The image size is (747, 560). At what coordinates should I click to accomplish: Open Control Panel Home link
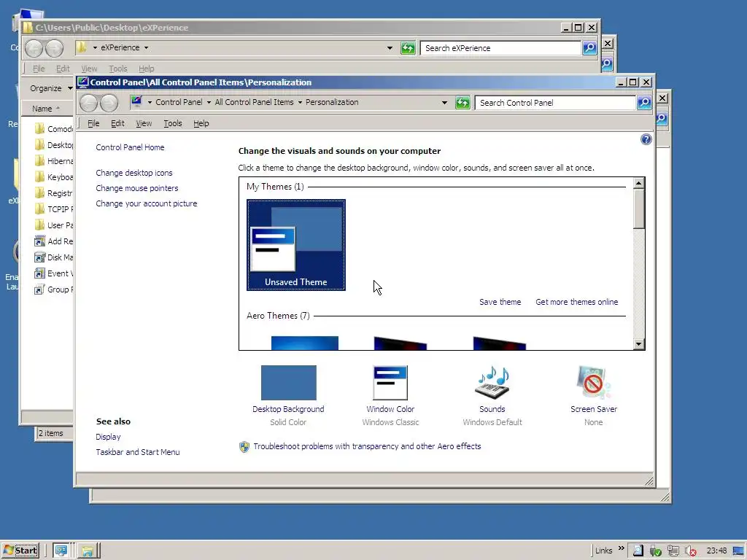point(130,147)
